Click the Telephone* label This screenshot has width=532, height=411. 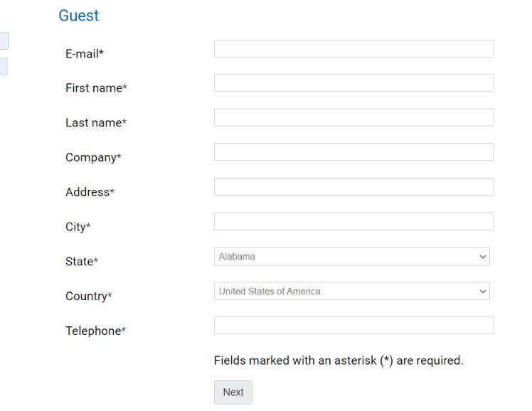95,331
